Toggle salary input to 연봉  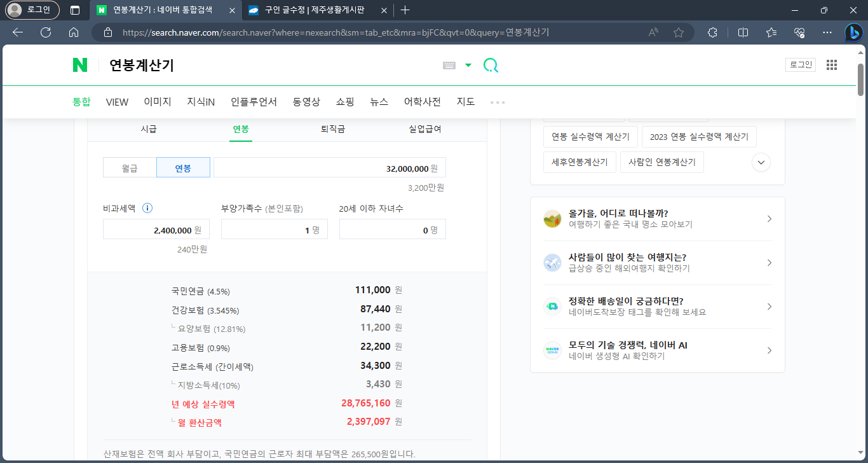pyautogui.click(x=183, y=168)
